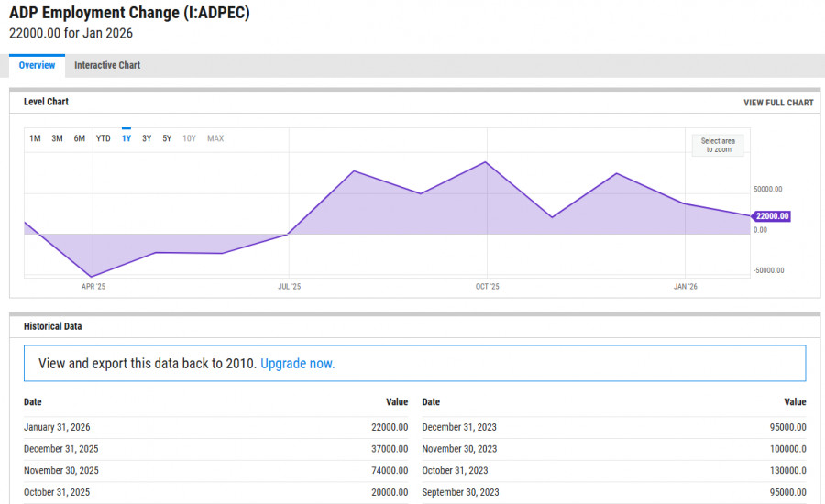Click the OCT '25 axis marker
The image size is (825, 504).
pos(487,287)
